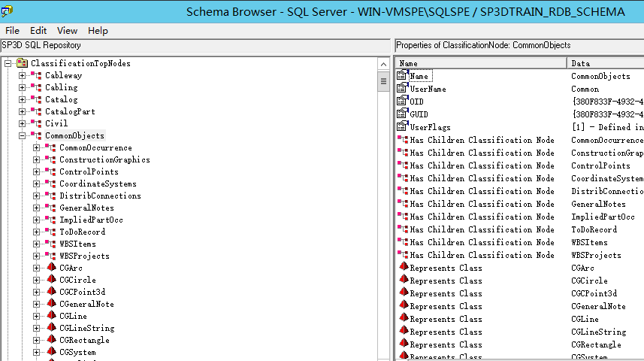Click the Common value in UserName row
The width and height of the screenshot is (644, 361).
click(585, 89)
